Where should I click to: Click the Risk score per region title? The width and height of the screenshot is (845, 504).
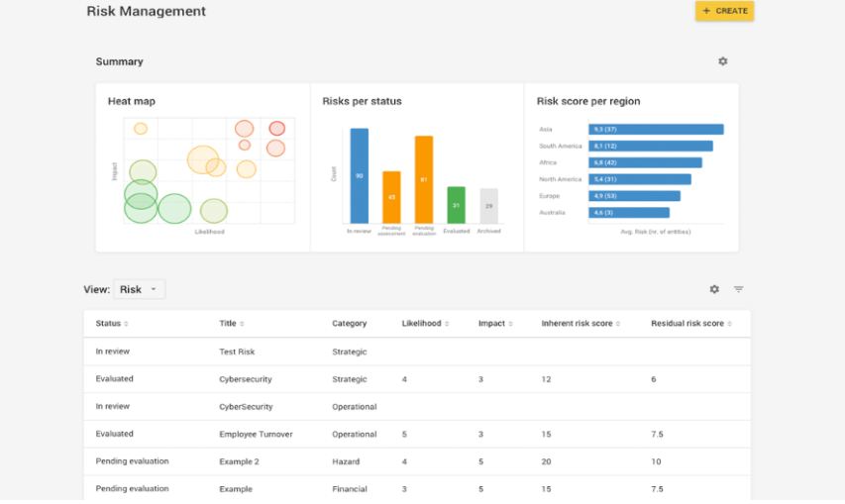coord(588,101)
